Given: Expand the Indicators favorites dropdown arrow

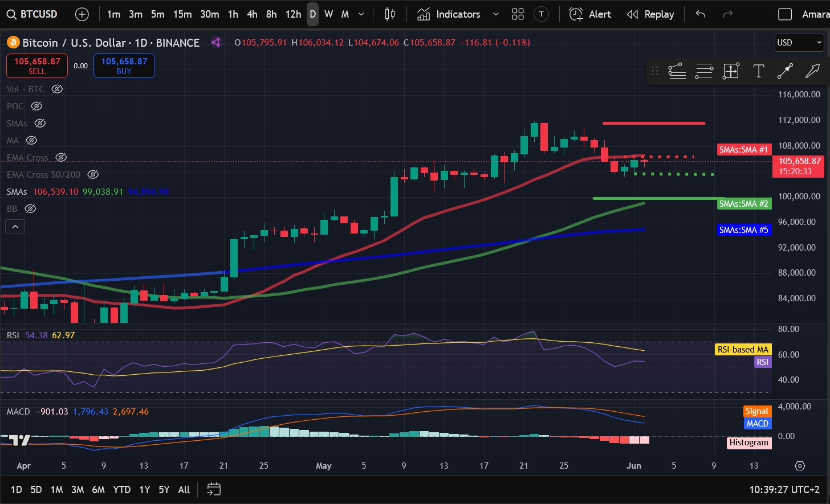Looking at the screenshot, I should click(495, 14).
